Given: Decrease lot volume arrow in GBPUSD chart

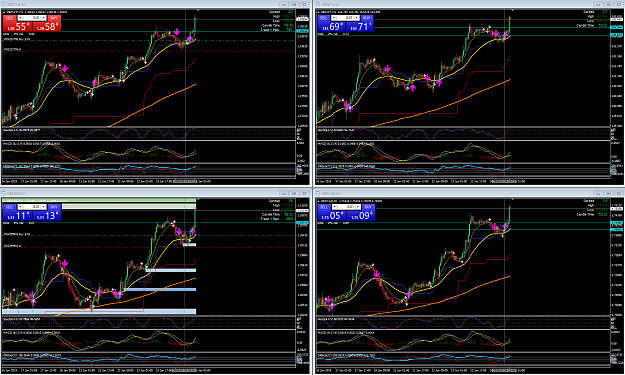Looking at the screenshot, I should tap(20, 207).
